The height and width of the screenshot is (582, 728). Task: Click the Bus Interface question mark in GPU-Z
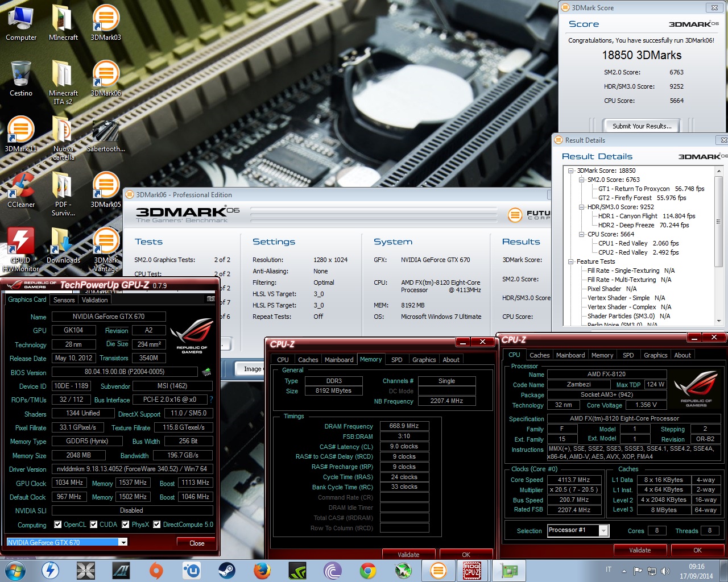(x=211, y=400)
